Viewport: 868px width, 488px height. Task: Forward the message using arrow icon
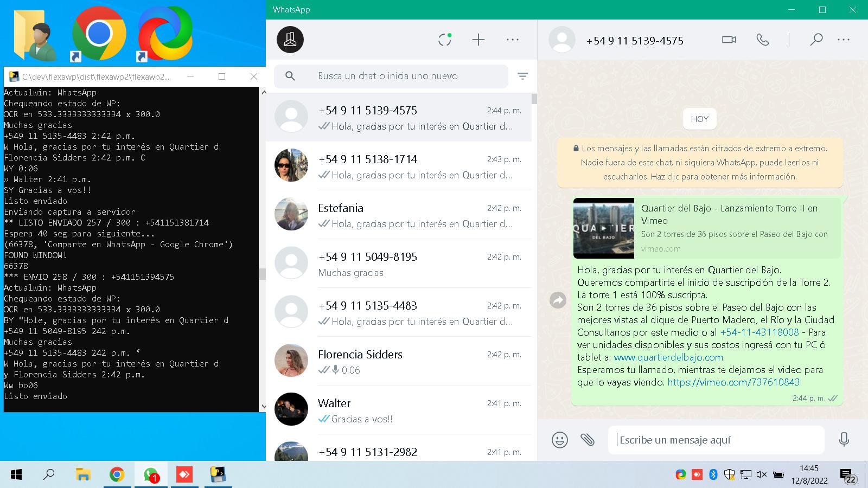[x=558, y=300]
